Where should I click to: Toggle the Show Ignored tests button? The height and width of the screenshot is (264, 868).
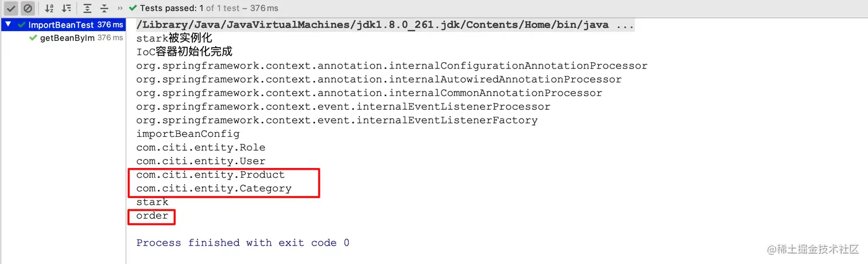pos(27,8)
